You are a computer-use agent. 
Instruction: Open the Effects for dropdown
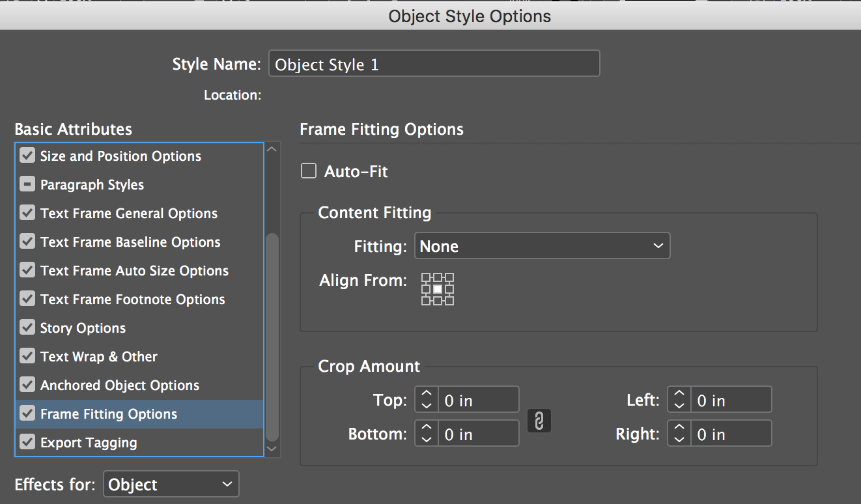pos(171,484)
